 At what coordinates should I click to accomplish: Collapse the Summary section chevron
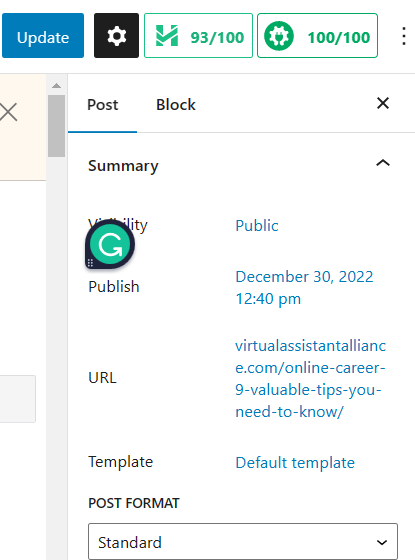point(383,163)
